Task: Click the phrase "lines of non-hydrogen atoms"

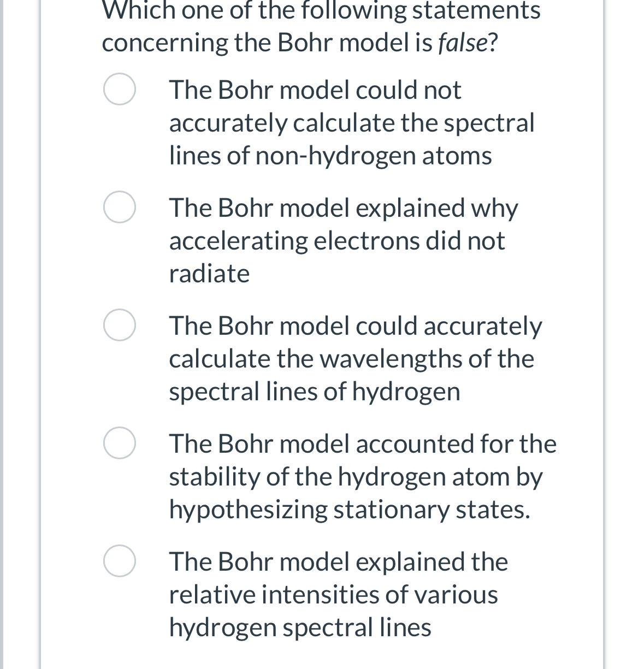Action: (x=330, y=156)
